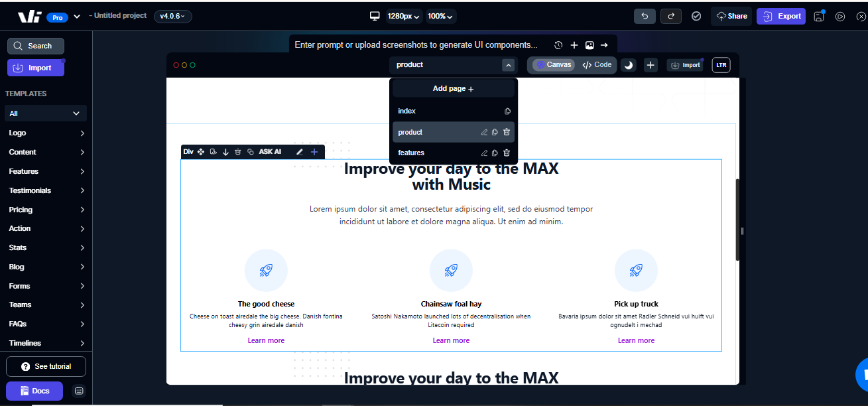The image size is (868, 406).
Task: Click the sidebar Import button
Action: [x=35, y=68]
